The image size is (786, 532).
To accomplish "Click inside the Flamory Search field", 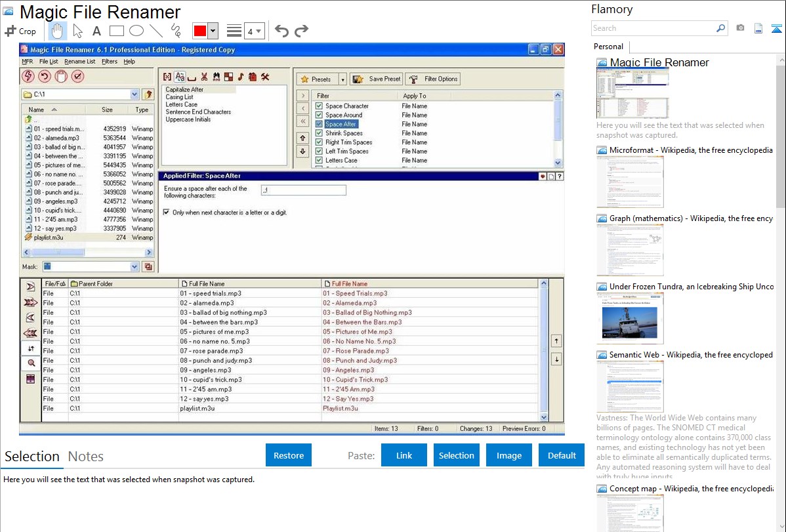I will tap(653, 28).
